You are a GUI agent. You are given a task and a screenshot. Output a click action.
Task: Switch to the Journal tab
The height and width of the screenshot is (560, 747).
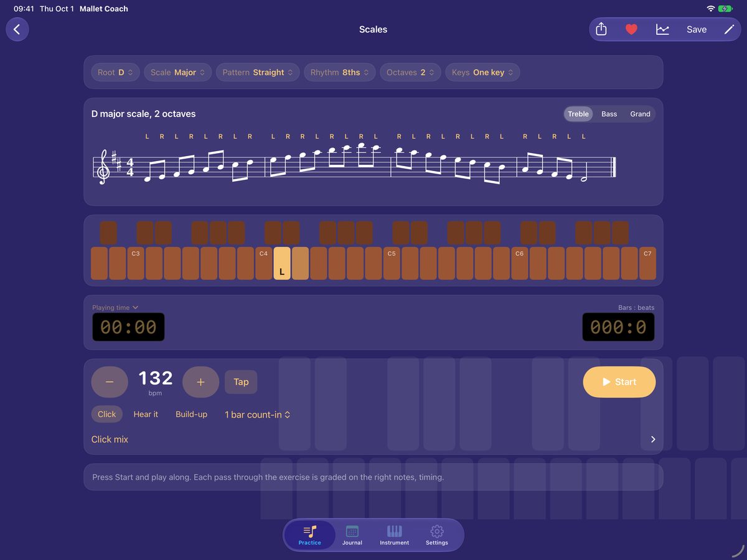352,535
